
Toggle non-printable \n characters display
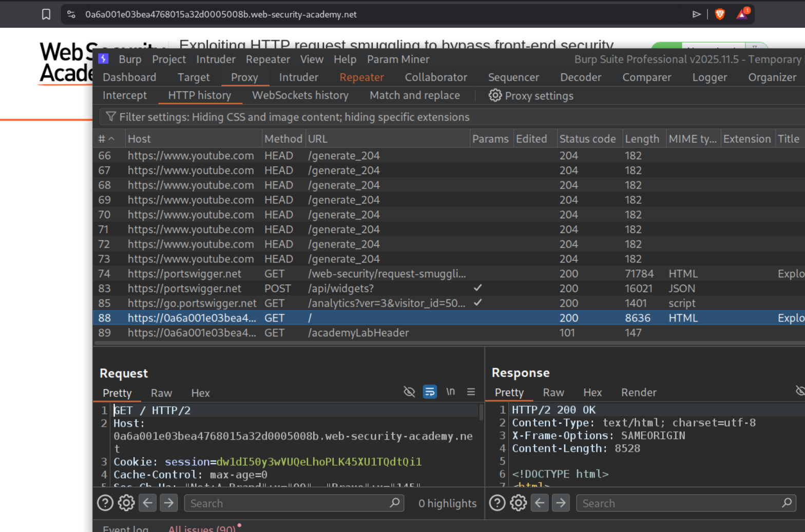coord(450,392)
